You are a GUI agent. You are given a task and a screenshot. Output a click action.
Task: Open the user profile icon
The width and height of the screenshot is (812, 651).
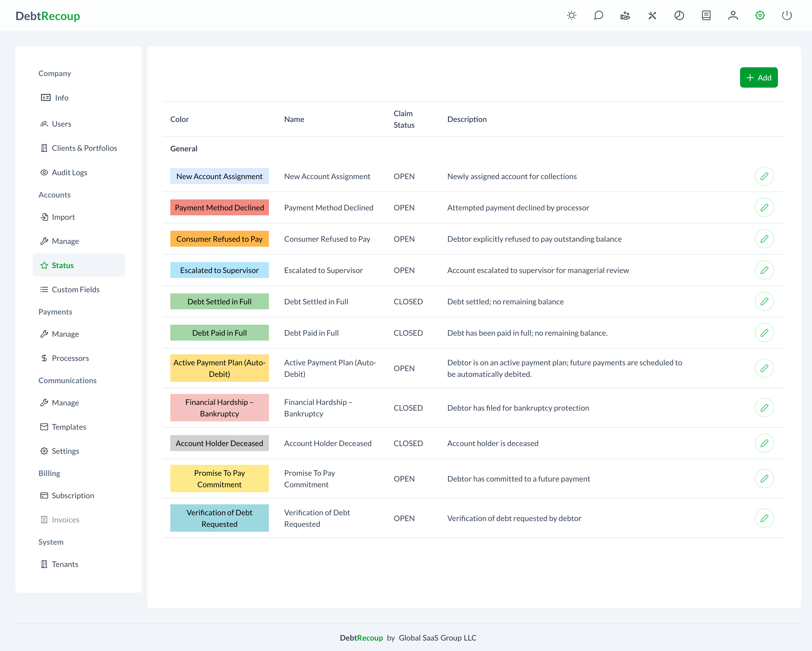pyautogui.click(x=733, y=15)
